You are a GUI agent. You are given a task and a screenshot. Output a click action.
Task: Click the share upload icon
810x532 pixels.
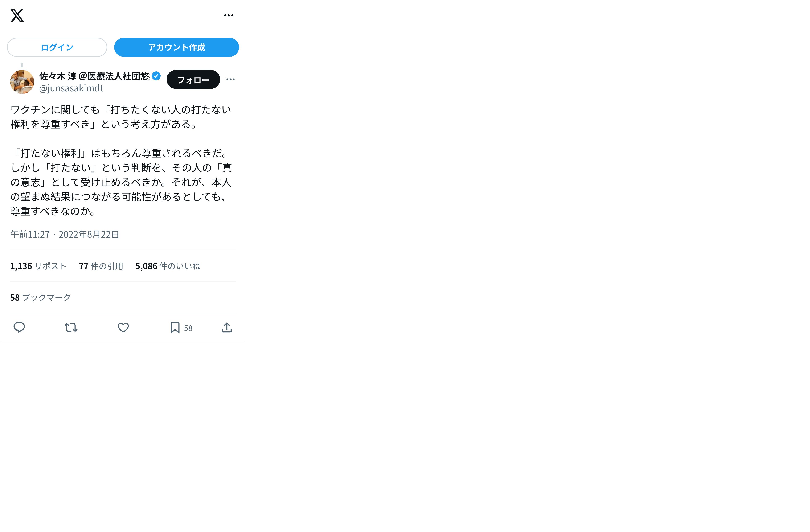[x=227, y=328]
